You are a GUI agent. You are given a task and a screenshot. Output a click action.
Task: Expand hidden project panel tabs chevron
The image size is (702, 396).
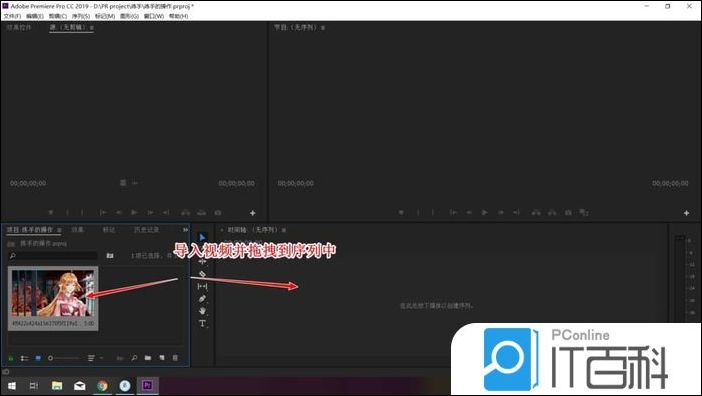pos(185,230)
